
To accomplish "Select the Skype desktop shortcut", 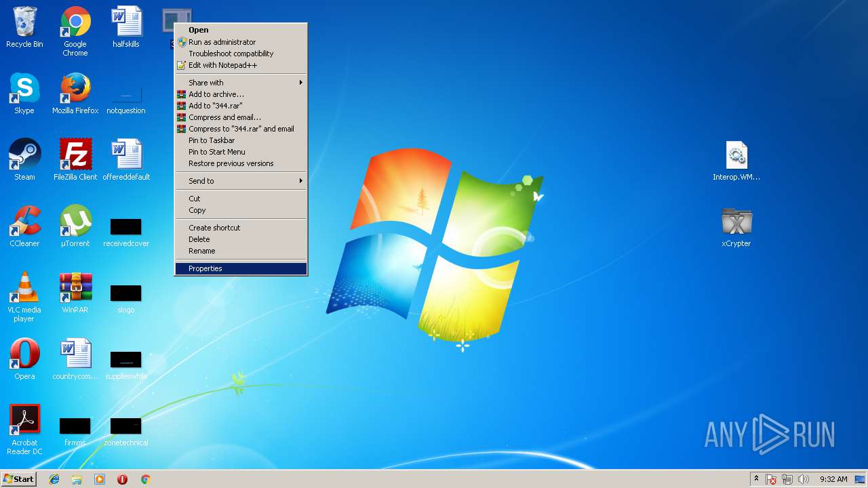I will pos(24,94).
